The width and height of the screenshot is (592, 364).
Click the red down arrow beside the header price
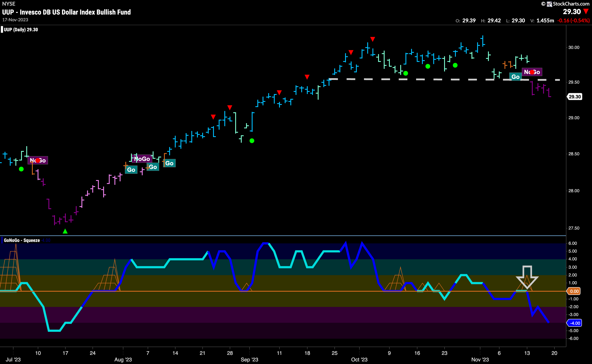pos(586,12)
